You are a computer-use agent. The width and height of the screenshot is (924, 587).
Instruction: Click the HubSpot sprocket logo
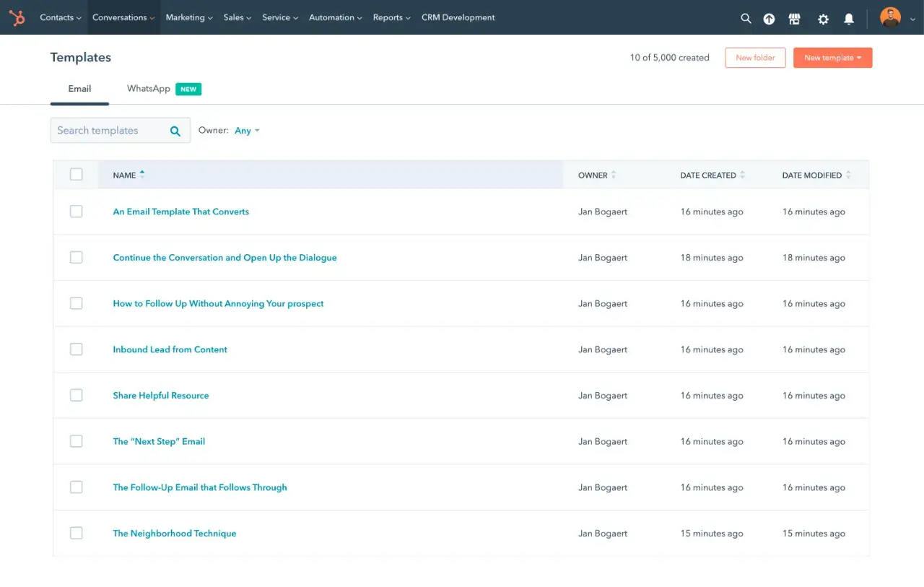[x=17, y=18]
